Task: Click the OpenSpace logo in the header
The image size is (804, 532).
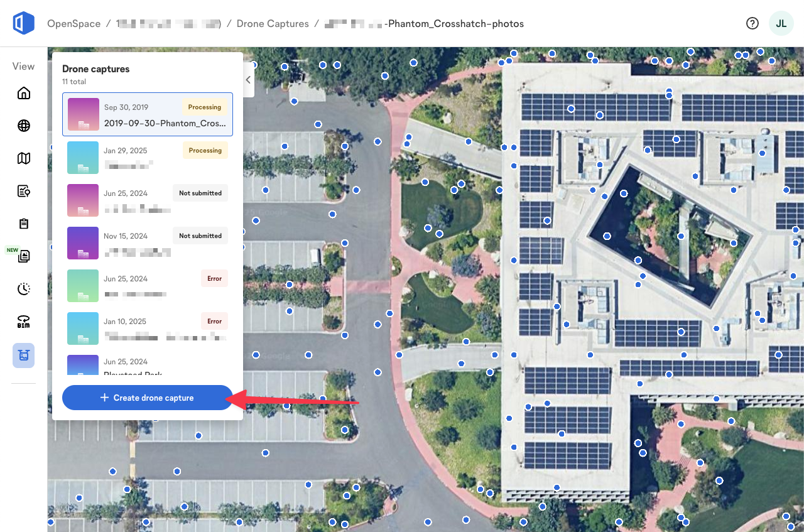Action: (x=23, y=23)
